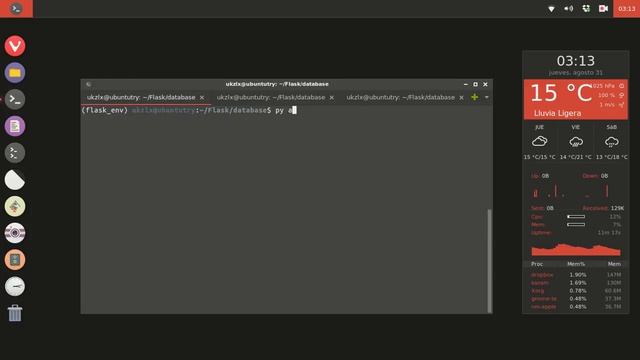640x360 pixels.
Task: Maximize the terminal window
Action: click(476, 84)
